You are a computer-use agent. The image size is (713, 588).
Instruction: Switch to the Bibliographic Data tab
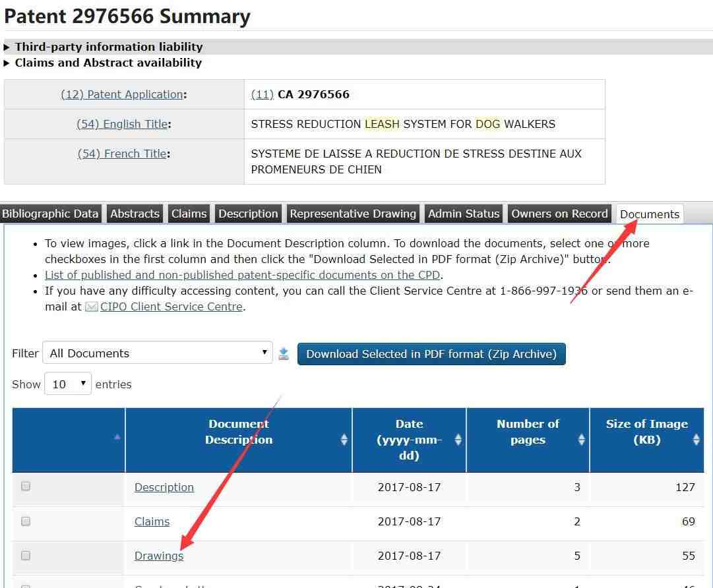(x=50, y=214)
